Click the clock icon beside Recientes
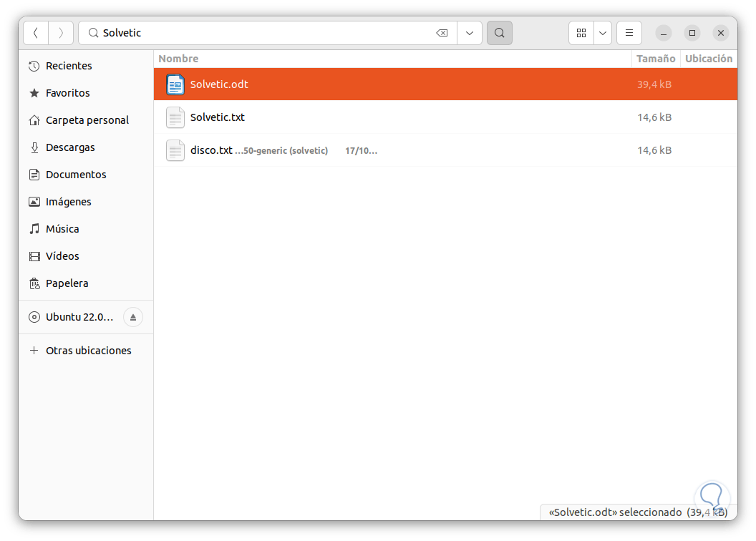 click(34, 66)
